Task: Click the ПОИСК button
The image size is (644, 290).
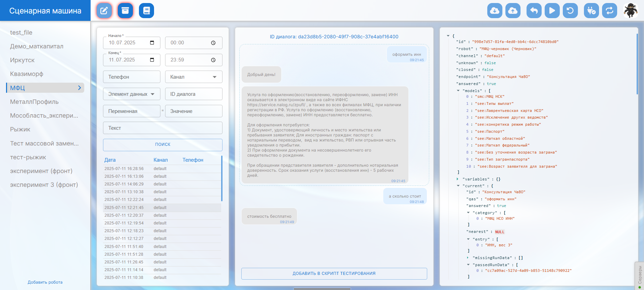Action: click(x=162, y=144)
